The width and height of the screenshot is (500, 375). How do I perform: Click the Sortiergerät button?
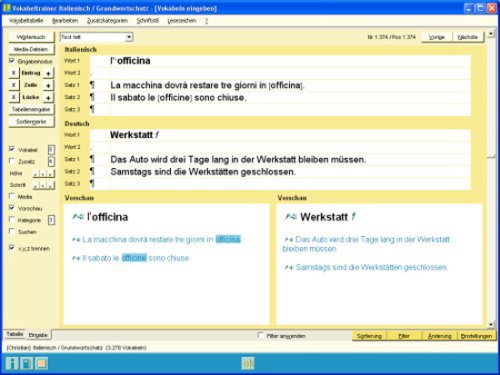click(x=31, y=122)
